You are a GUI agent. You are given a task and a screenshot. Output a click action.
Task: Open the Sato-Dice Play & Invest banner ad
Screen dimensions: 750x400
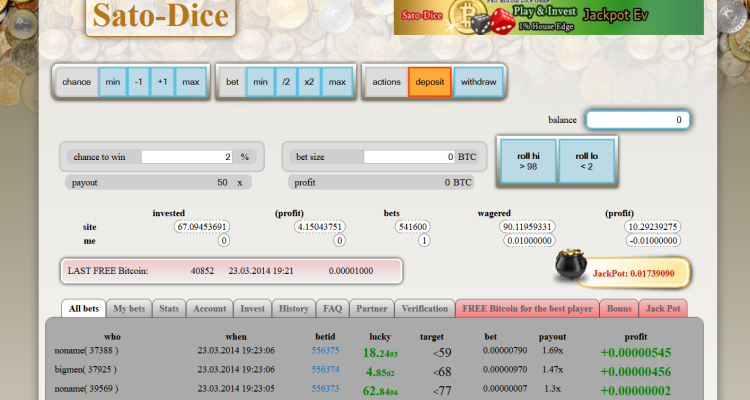point(549,17)
